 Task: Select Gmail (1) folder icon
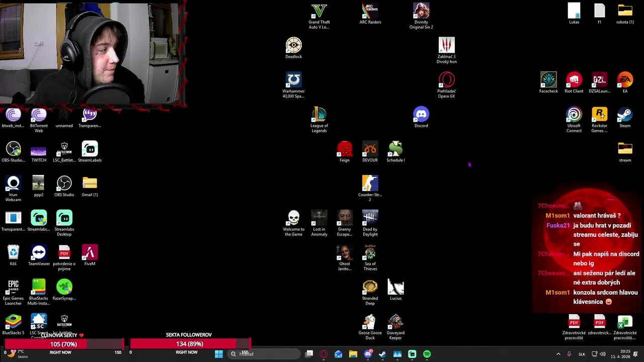pyautogui.click(x=90, y=187)
